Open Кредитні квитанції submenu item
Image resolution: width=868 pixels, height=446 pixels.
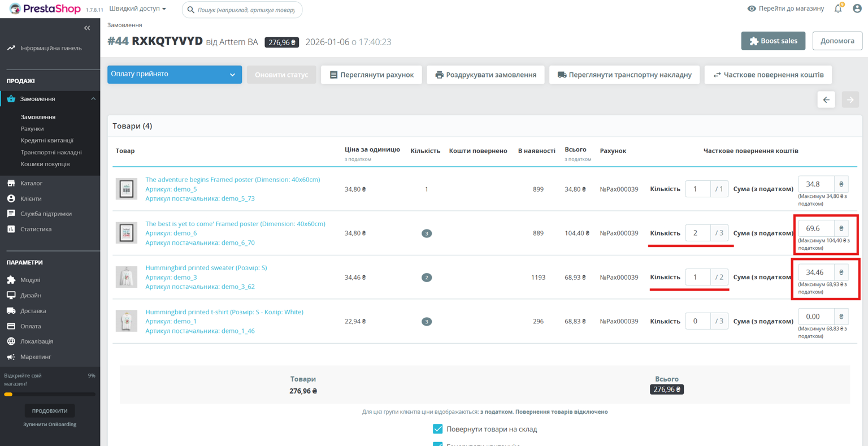[x=47, y=140]
